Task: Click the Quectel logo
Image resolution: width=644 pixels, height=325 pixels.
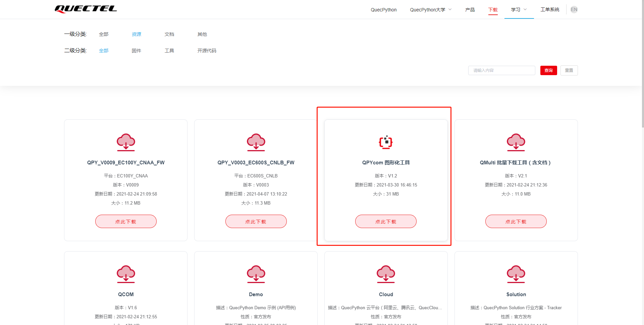Action: pos(86,9)
